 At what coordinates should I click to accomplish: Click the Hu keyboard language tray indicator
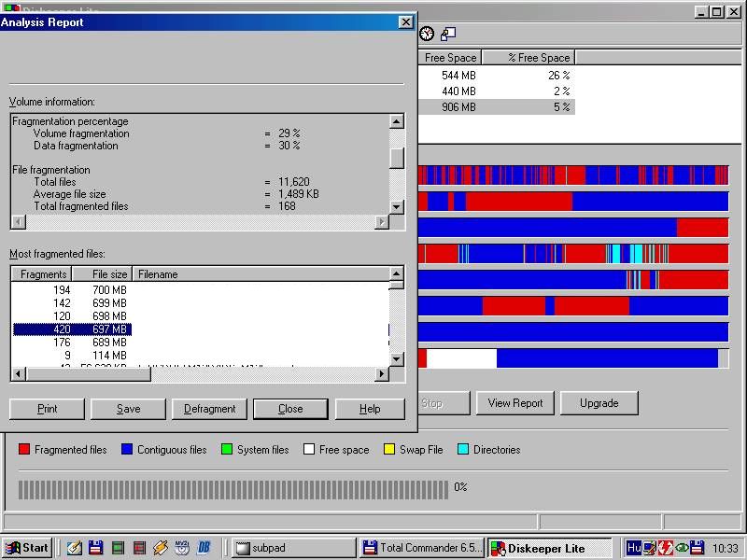[x=634, y=548]
